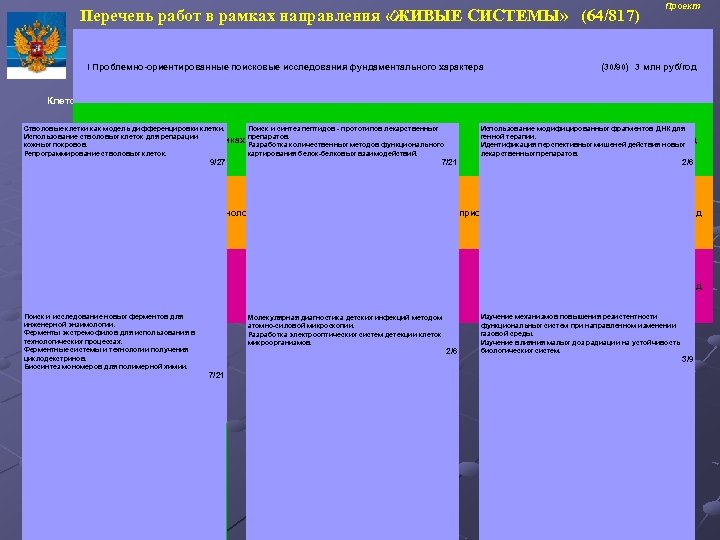Click the 9/27 value in stem cells box
The image size is (720, 540).
tap(217, 162)
